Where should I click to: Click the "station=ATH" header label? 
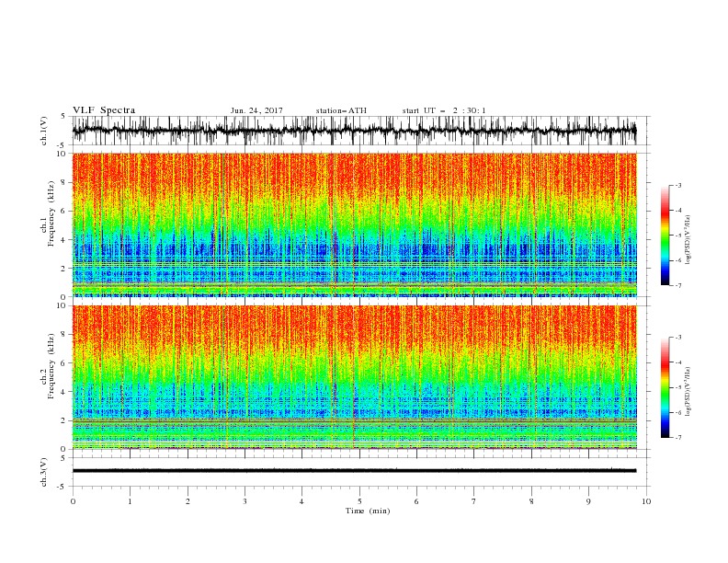click(341, 110)
